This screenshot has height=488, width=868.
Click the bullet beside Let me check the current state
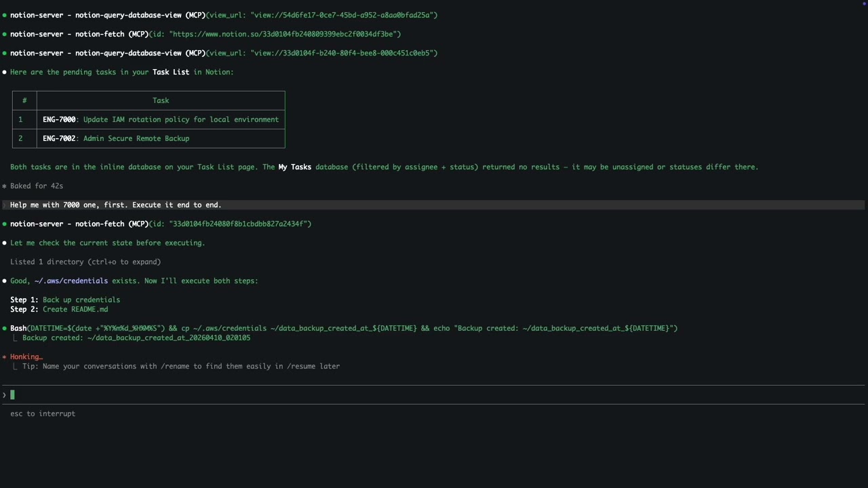pyautogui.click(x=4, y=243)
